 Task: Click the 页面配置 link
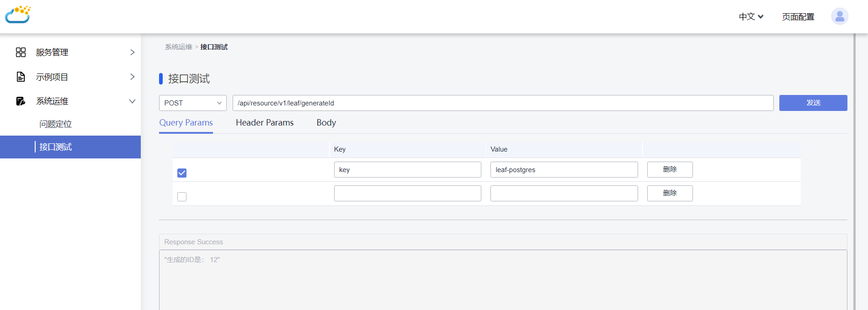798,17
